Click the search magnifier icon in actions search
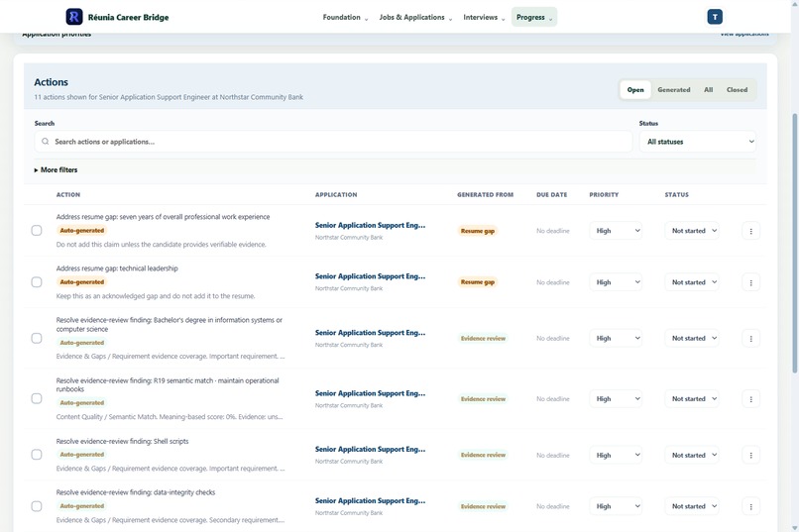This screenshot has width=799, height=532. 46,142
